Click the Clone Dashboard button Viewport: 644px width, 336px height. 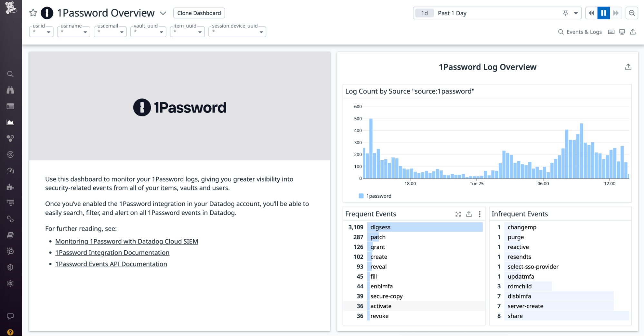199,13
